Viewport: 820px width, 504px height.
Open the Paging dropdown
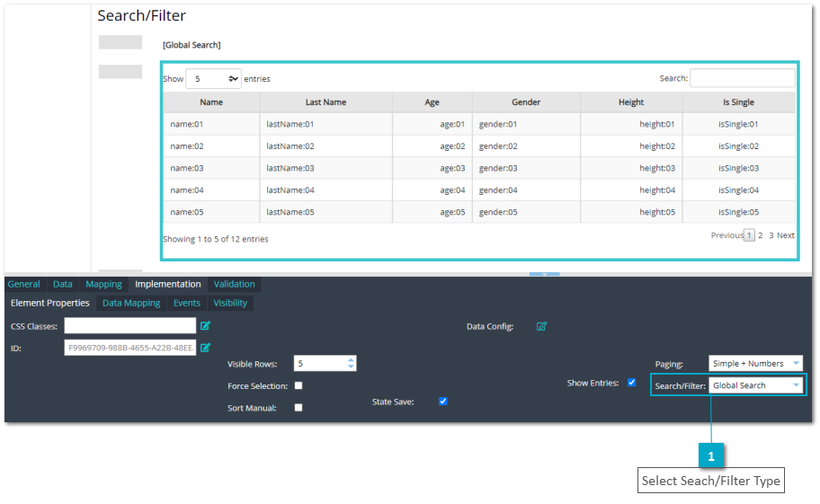[x=755, y=364]
